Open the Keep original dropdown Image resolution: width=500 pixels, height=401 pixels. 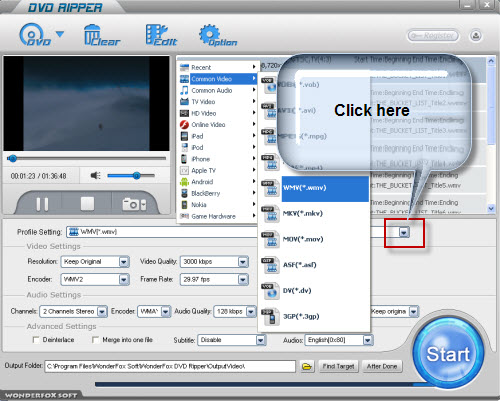pos(414,312)
